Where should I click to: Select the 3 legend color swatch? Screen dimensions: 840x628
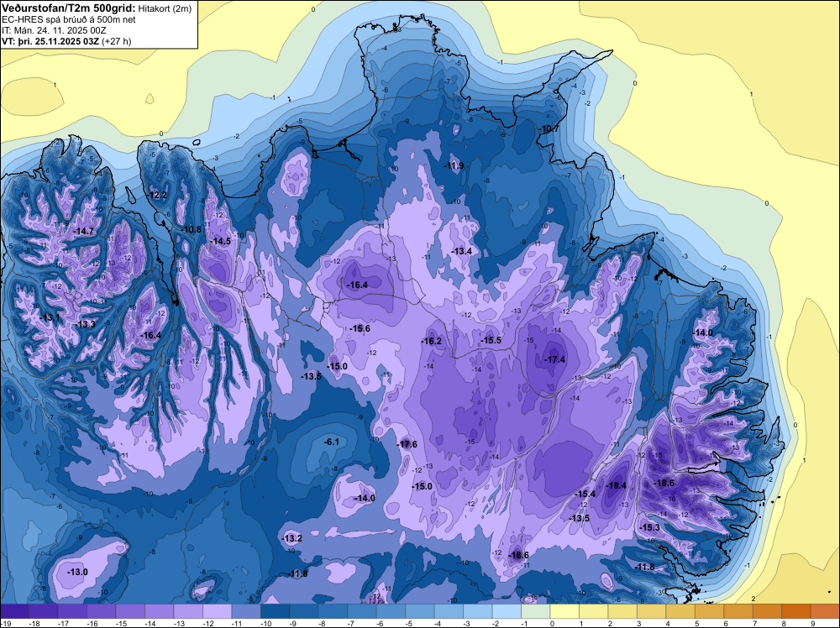(651, 611)
